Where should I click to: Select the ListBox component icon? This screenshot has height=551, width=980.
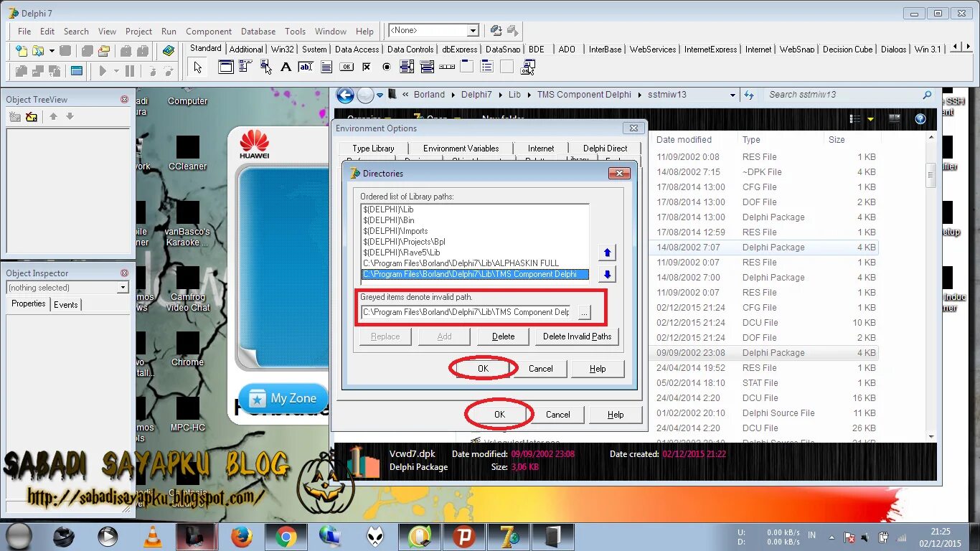point(407,67)
